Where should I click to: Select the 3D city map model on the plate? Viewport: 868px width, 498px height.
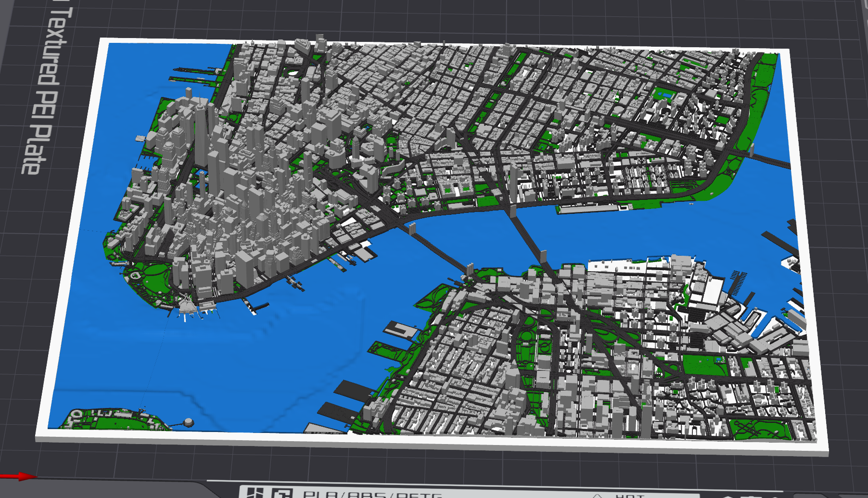point(432,245)
